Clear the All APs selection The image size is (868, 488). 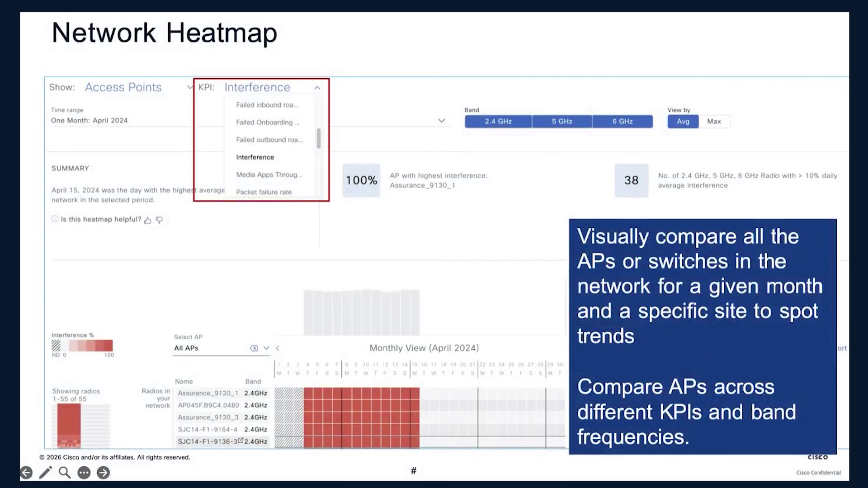[254, 348]
